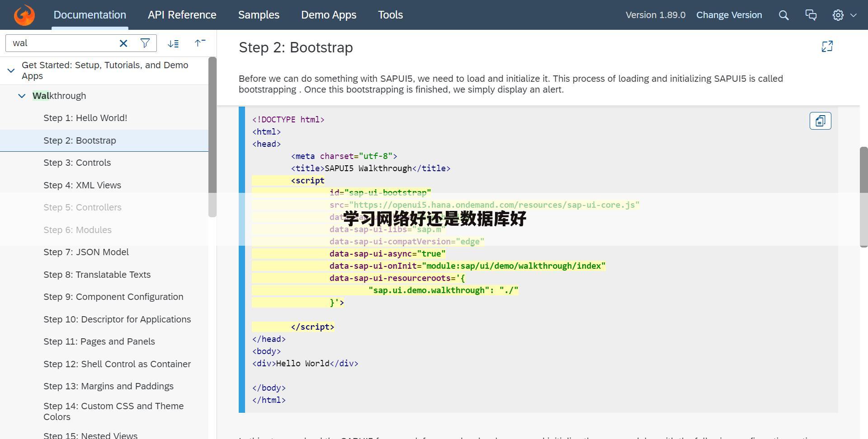Collapse all tree nodes icon
868x439 pixels.
[200, 43]
